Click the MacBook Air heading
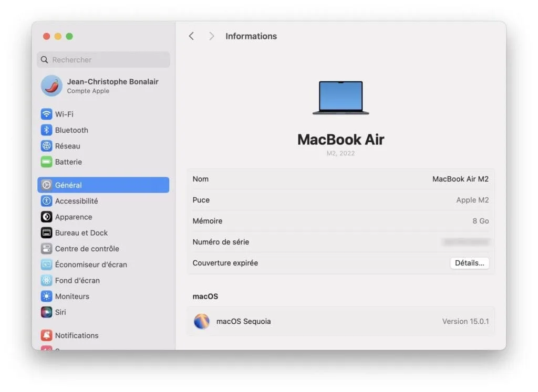The width and height of the screenshot is (538, 392). pos(340,140)
